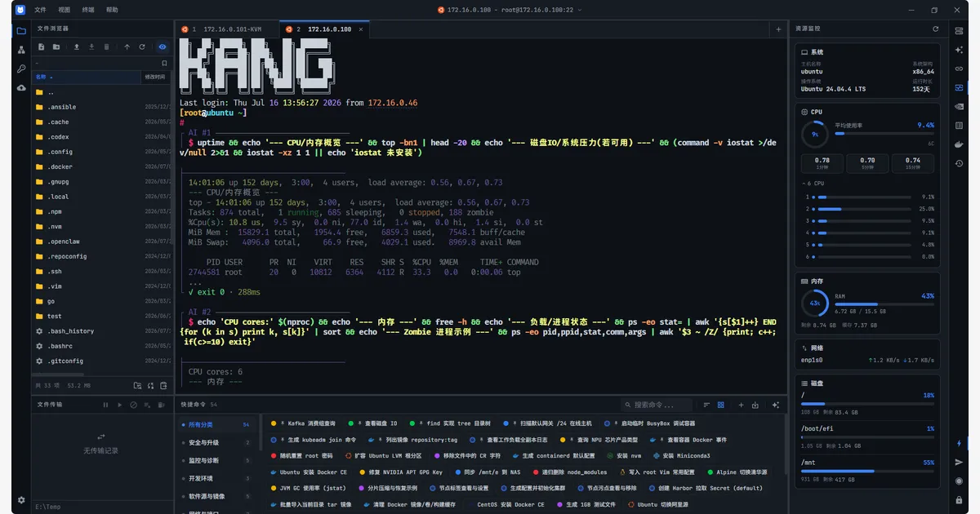Image resolution: width=980 pixels, height=514 pixels.
Task: Import quick commands icon
Action: [x=755, y=405]
